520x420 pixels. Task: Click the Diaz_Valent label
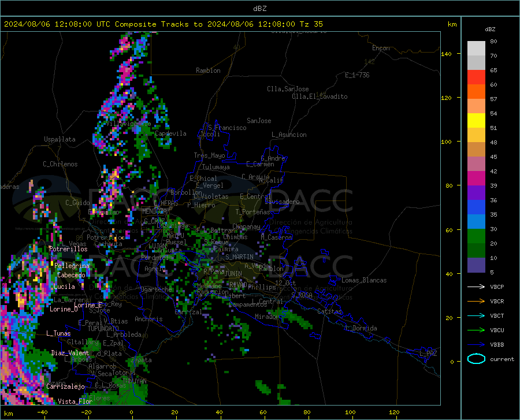pyautogui.click(x=70, y=353)
